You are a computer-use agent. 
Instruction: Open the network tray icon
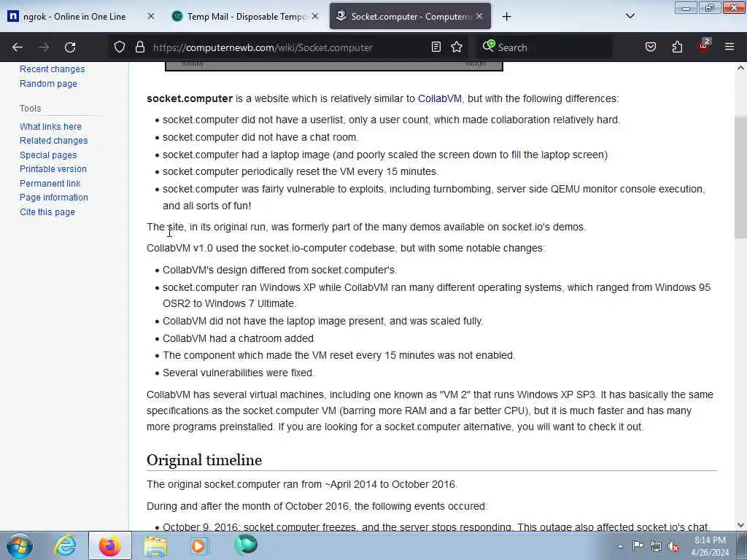[656, 547]
